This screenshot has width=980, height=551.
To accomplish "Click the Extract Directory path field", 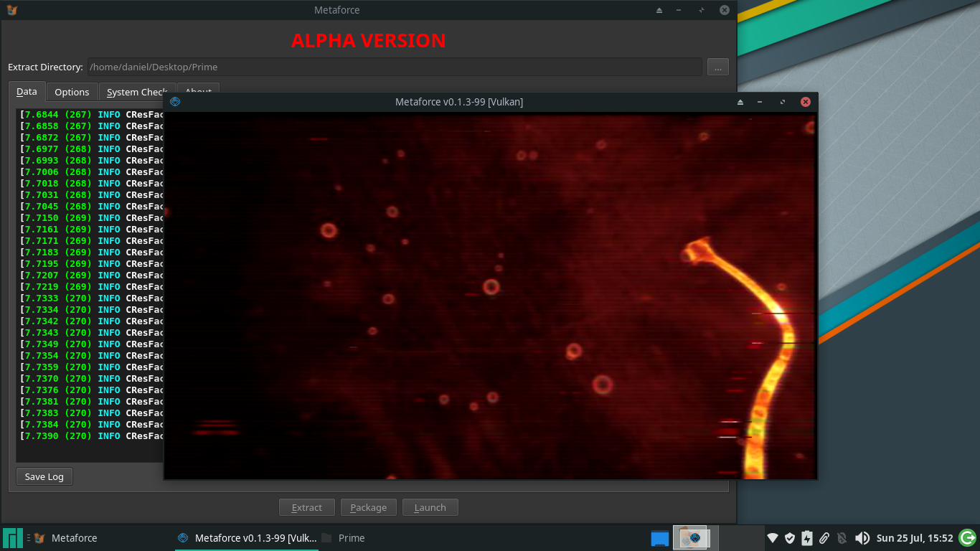I will click(395, 67).
